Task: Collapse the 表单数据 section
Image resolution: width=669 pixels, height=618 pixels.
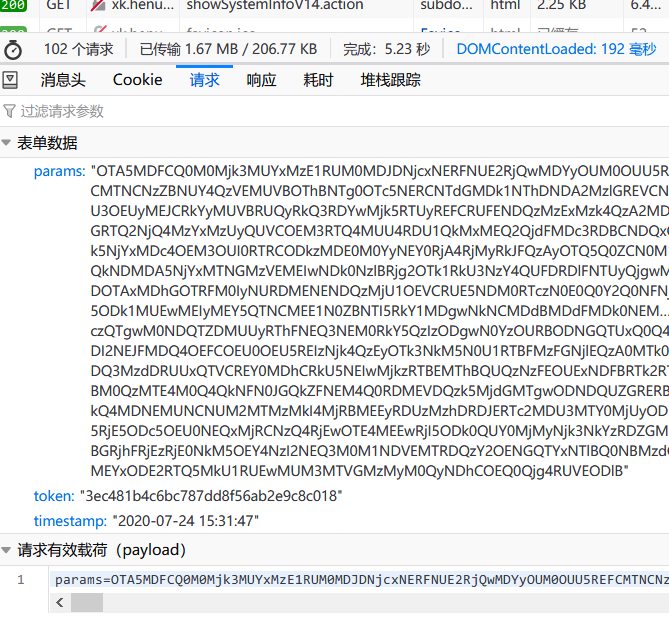Action: click(6, 143)
